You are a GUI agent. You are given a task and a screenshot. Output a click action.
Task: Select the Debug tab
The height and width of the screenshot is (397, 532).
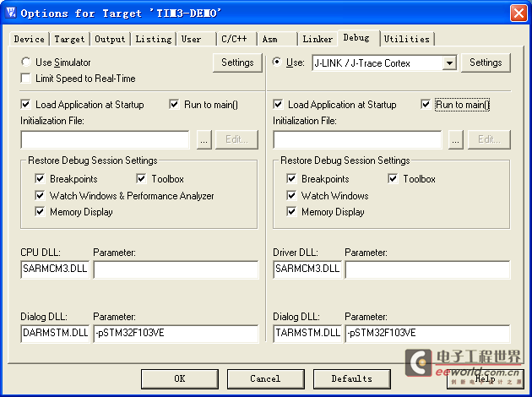(358, 38)
